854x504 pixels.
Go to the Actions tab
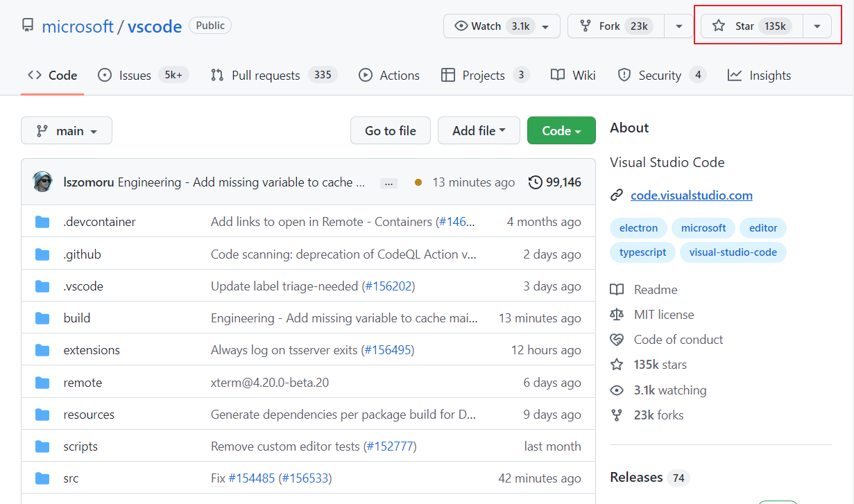click(x=389, y=76)
